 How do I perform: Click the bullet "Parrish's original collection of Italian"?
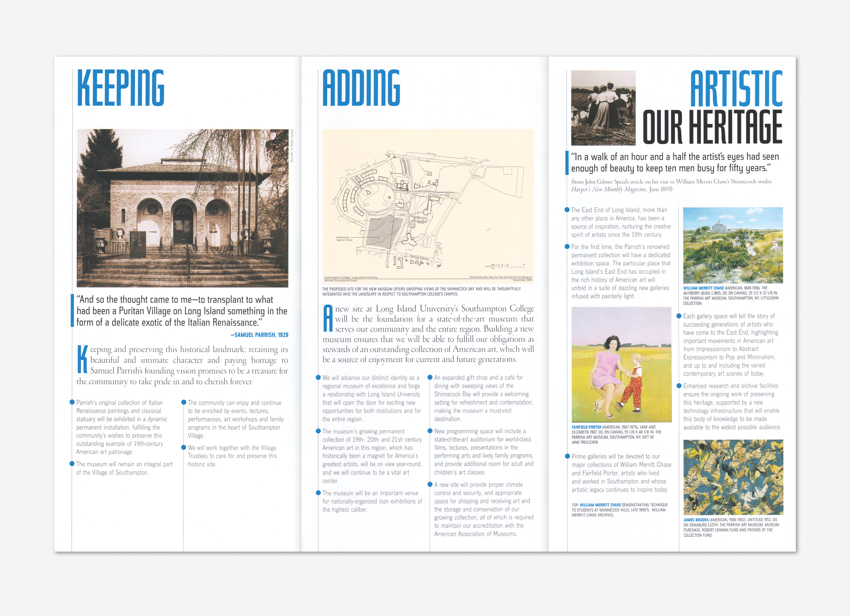(x=122, y=427)
